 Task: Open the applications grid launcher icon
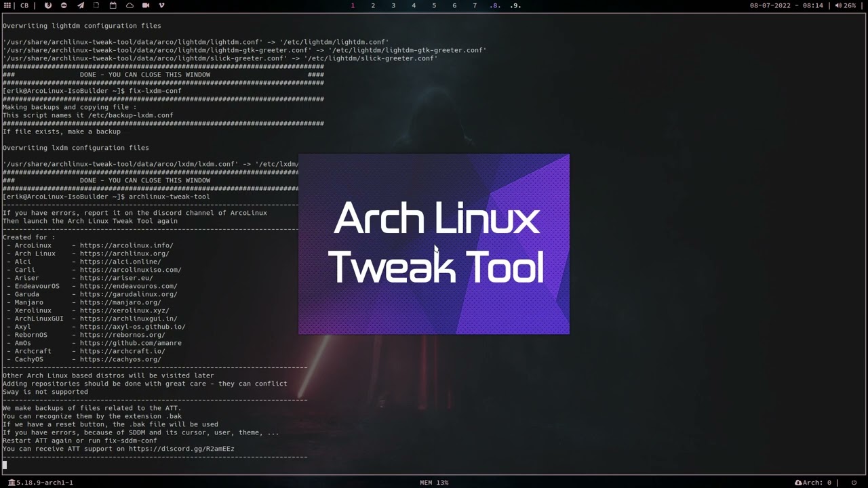click(x=7, y=5)
